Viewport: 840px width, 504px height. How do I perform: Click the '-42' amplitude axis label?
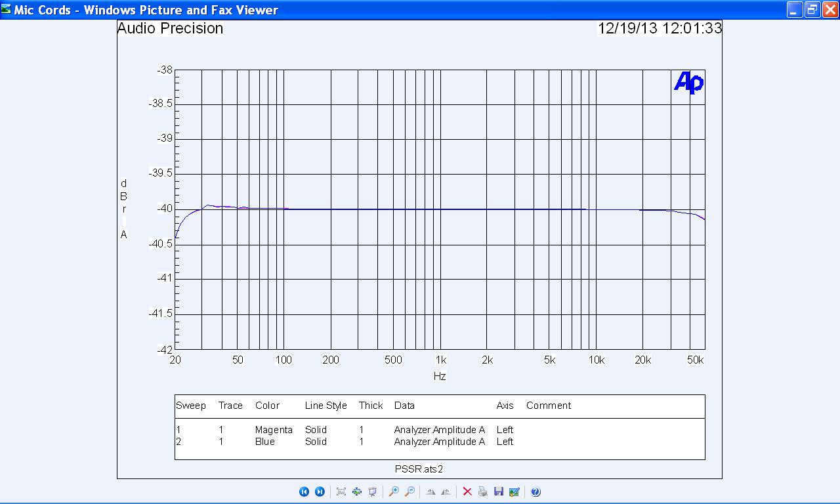(164, 349)
